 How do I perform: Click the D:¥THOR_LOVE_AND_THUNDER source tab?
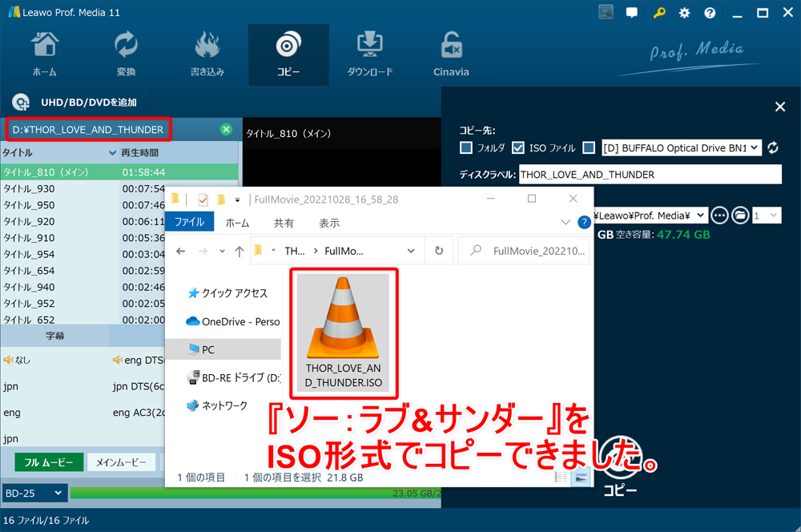click(x=88, y=130)
